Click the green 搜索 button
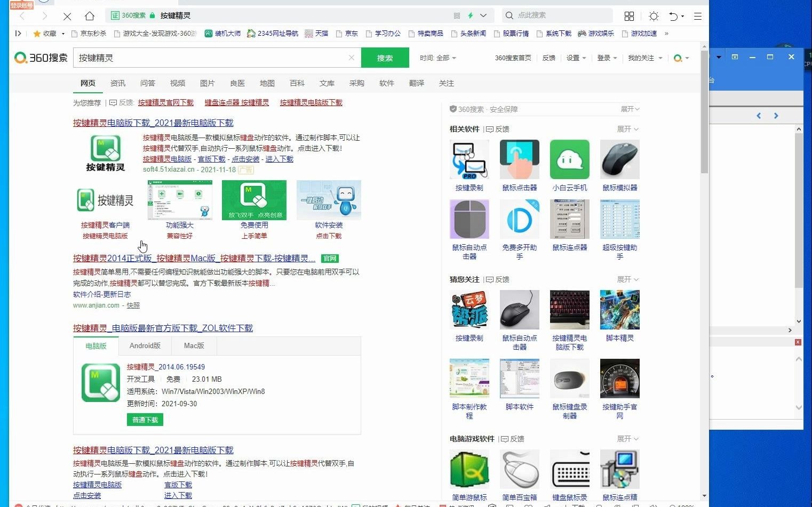Image resolution: width=812 pixels, height=507 pixels. pos(385,58)
